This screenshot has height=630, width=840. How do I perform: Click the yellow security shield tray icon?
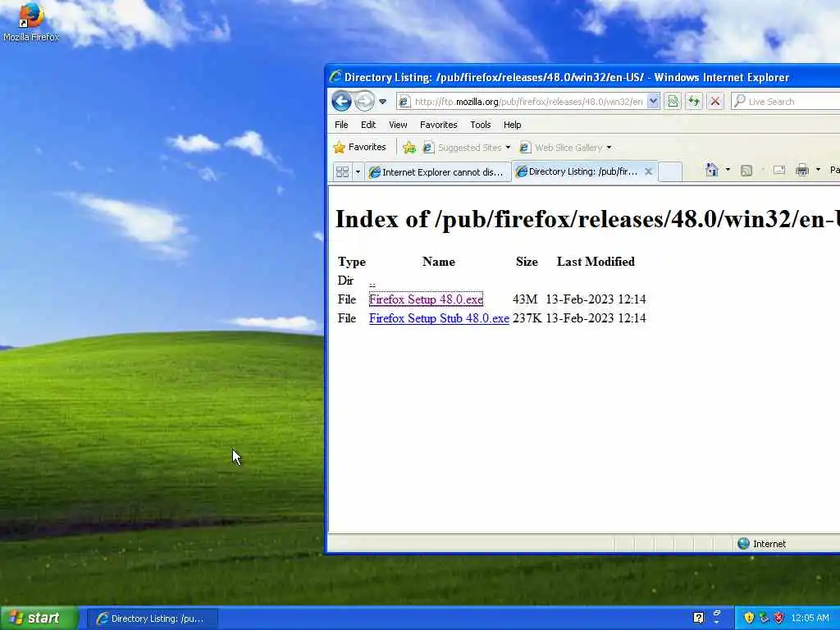[749, 618]
